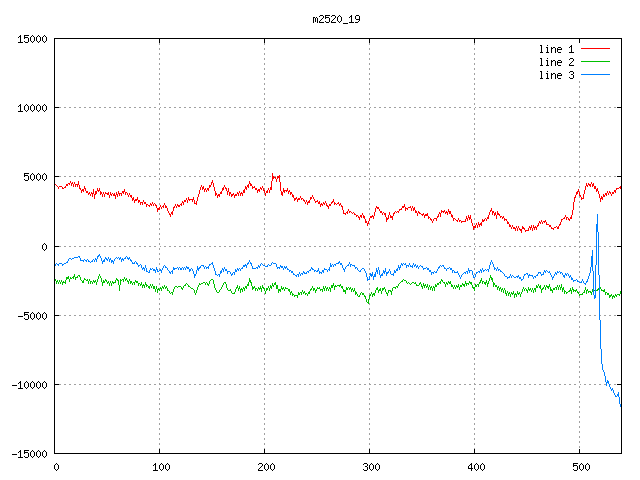Click the x-axis label 300

[x=371, y=467]
